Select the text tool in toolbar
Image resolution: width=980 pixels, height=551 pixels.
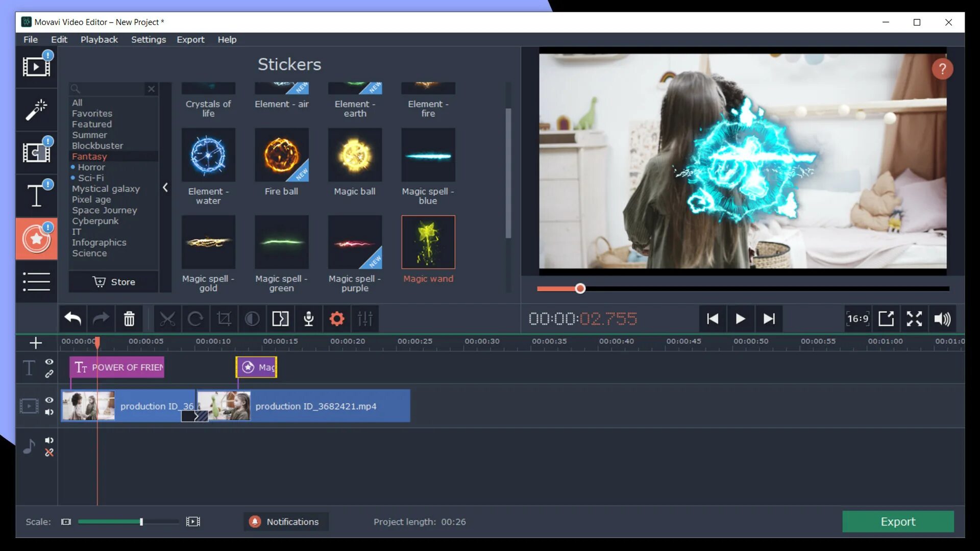click(x=36, y=196)
